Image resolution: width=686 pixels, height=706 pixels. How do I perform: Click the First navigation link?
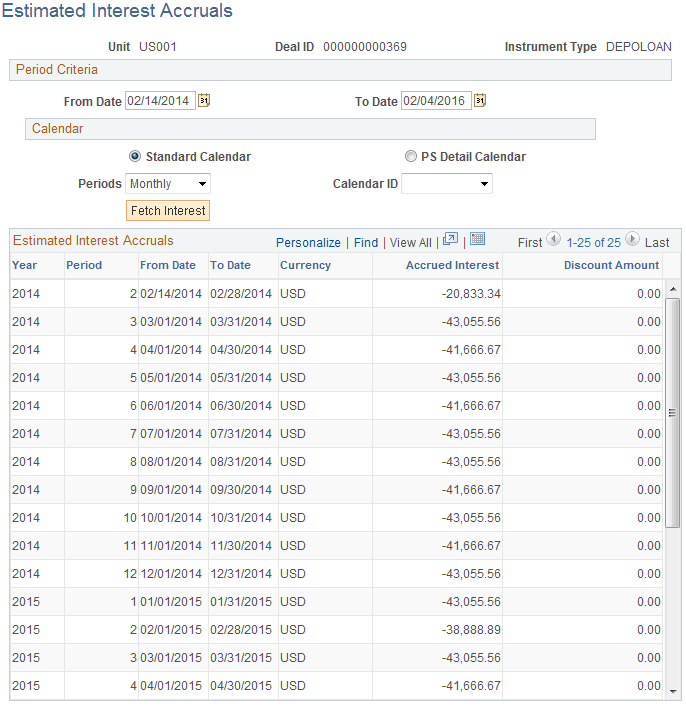(x=530, y=243)
